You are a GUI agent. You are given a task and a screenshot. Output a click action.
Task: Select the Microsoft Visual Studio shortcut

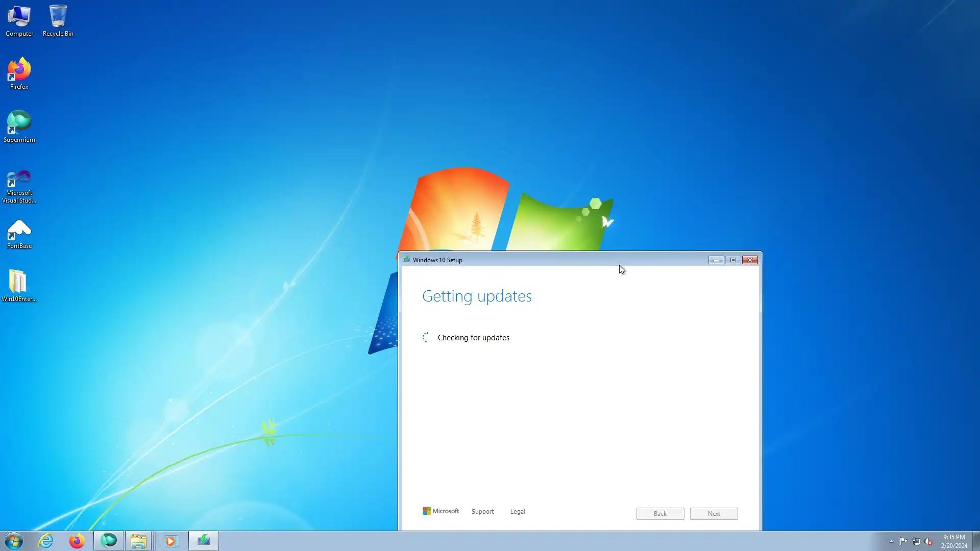click(x=19, y=186)
